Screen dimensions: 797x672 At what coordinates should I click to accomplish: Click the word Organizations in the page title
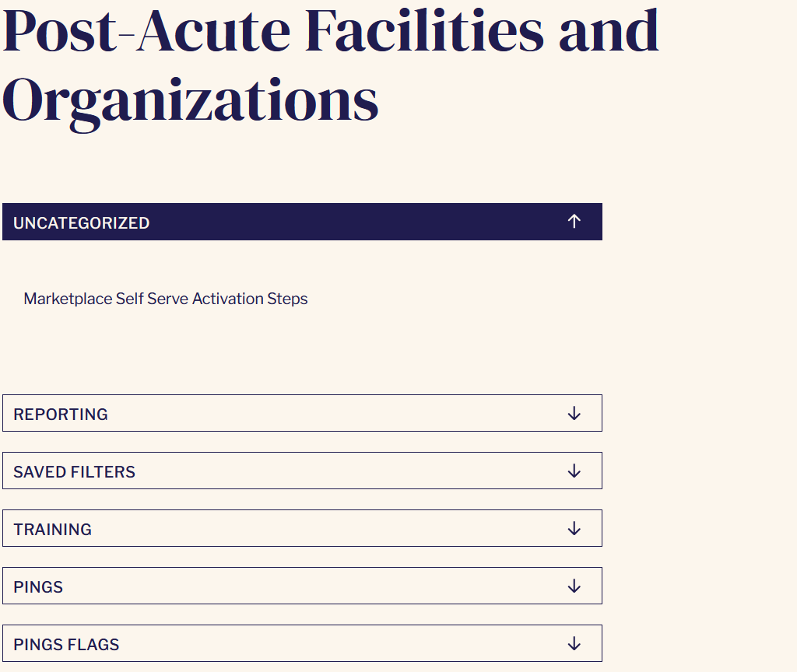coord(191,102)
